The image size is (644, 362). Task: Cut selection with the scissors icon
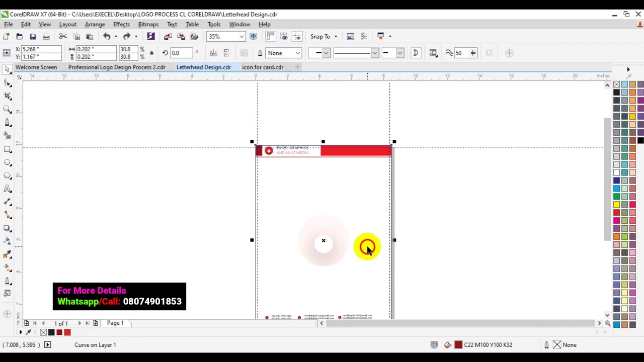pyautogui.click(x=63, y=36)
